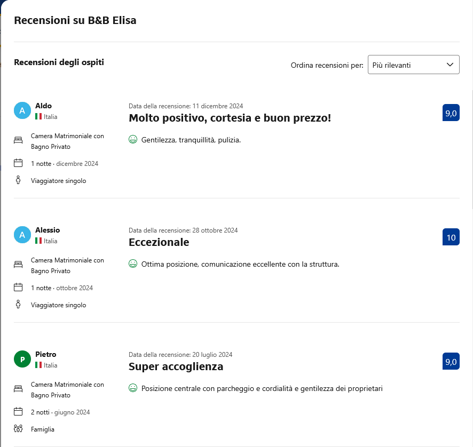The width and height of the screenshot is (473, 447).
Task: Click the Super accoglienza review title
Action: pyautogui.click(x=176, y=367)
